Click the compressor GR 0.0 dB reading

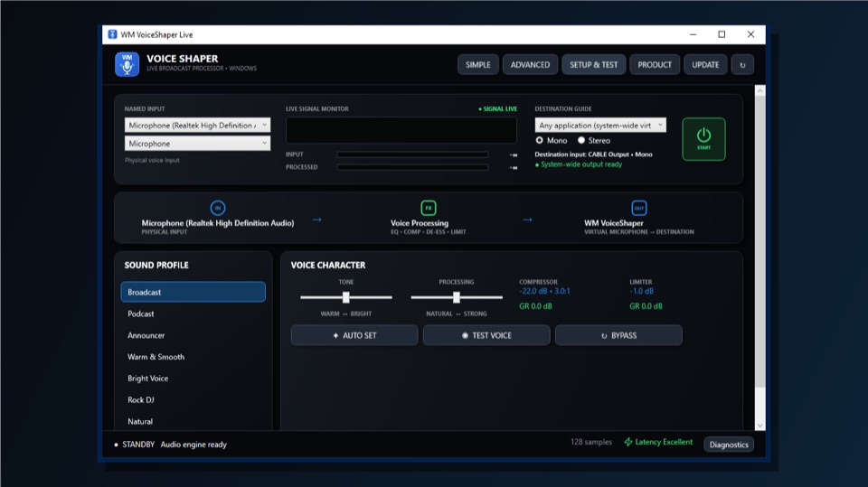[x=535, y=306]
